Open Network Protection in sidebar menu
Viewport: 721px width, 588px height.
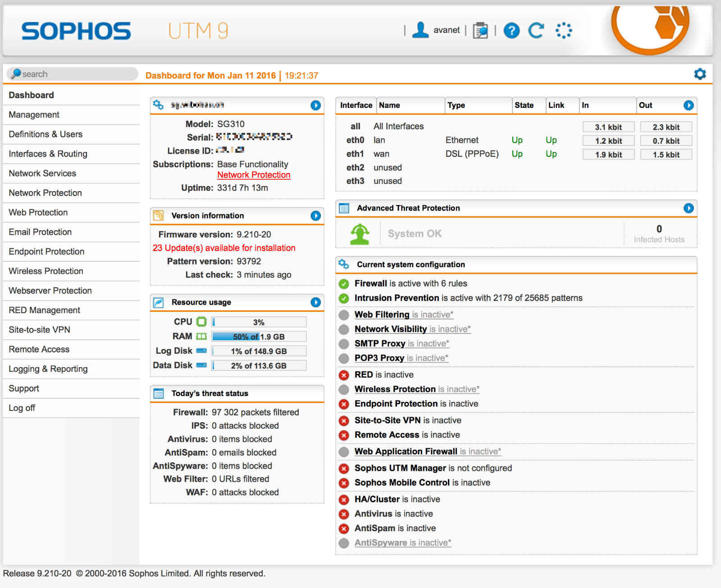point(45,193)
